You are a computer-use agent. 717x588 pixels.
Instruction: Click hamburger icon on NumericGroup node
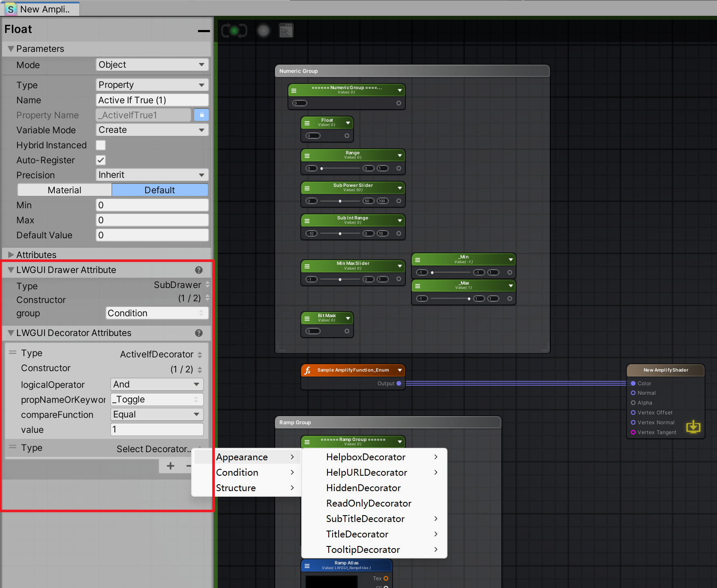point(294,90)
